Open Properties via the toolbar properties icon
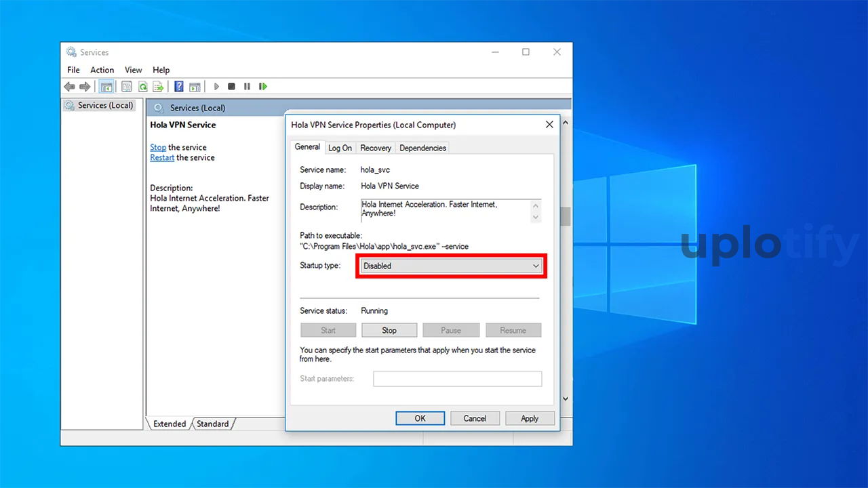 click(x=127, y=87)
